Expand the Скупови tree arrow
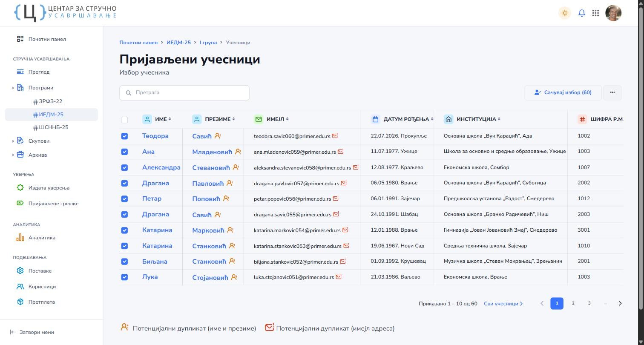 click(x=13, y=141)
